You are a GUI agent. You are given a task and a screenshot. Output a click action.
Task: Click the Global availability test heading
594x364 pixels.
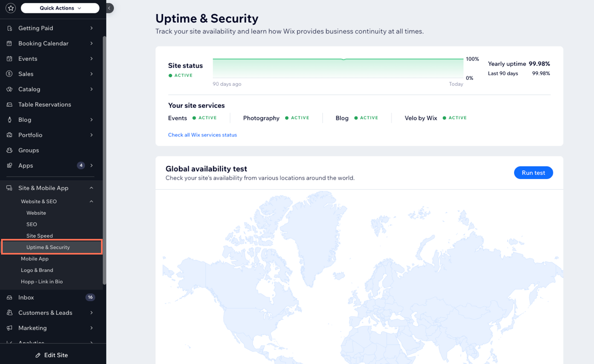coord(206,169)
